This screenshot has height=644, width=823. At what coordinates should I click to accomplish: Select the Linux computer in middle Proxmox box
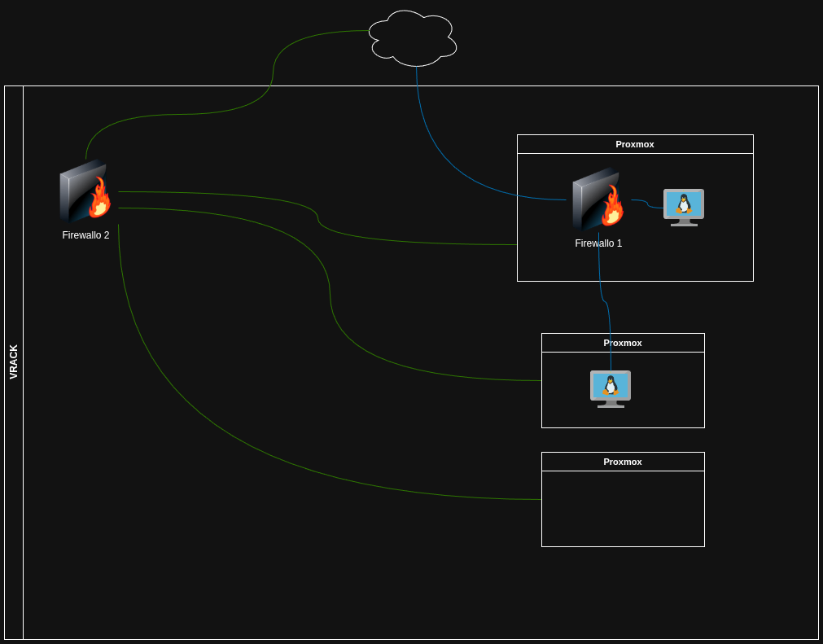[611, 388]
